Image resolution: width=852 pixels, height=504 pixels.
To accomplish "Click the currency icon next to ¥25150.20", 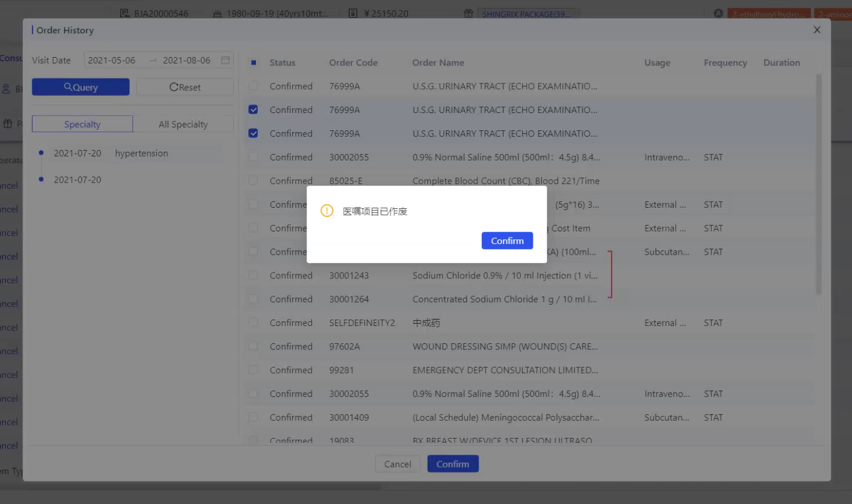I will 354,12.
